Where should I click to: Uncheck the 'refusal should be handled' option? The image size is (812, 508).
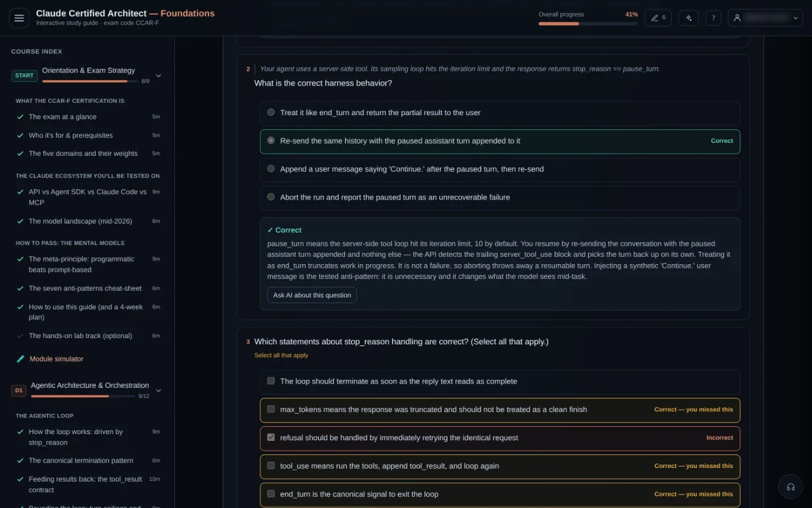coord(271,438)
